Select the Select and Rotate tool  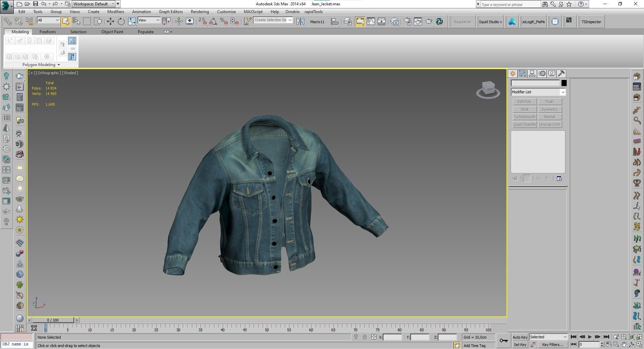pyautogui.click(x=121, y=22)
